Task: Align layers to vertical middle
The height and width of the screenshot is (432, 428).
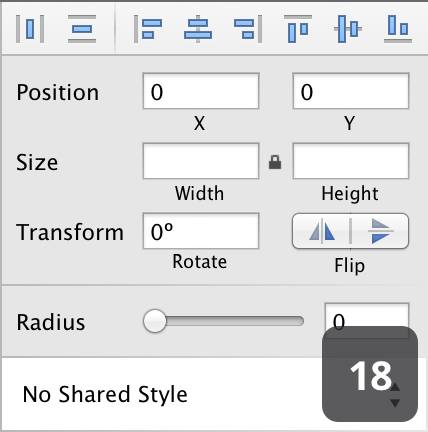Action: pos(348,29)
